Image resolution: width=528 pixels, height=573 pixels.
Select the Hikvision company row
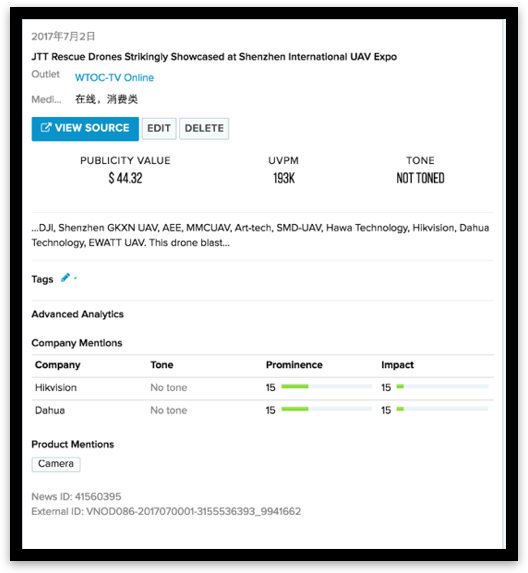pyautogui.click(x=262, y=388)
